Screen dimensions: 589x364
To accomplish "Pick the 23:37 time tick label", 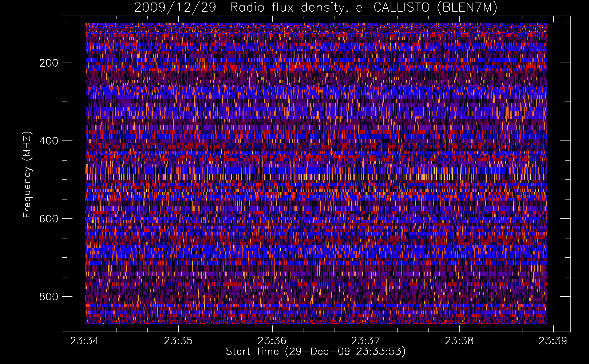I will (x=365, y=341).
